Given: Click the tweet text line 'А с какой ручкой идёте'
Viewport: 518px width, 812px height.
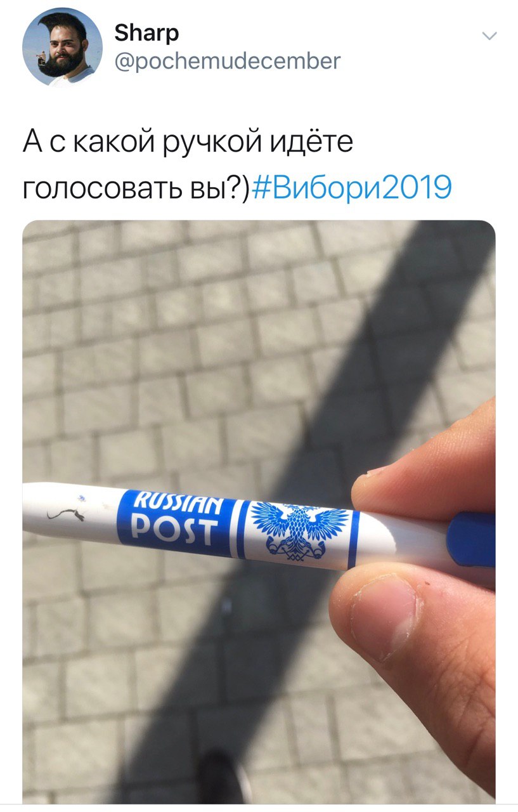Looking at the screenshot, I should point(188,141).
